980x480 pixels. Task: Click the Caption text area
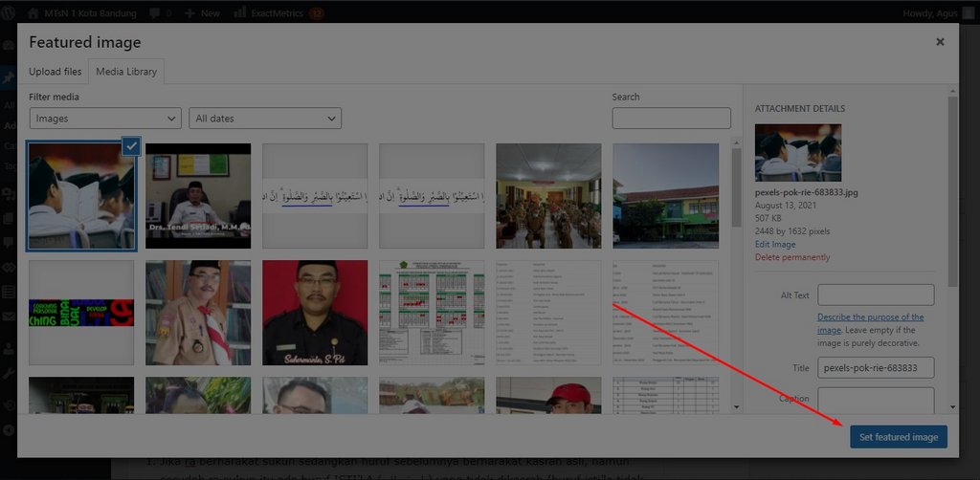(876, 400)
